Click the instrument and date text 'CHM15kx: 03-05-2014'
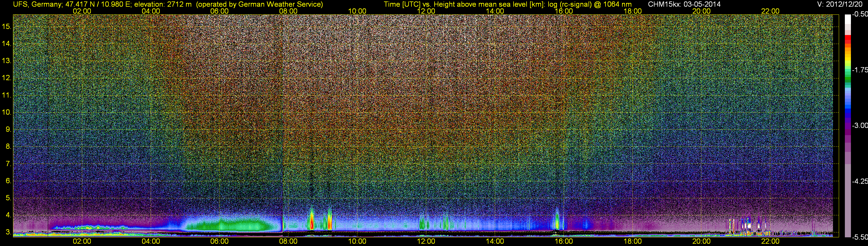Screen dimensions: 868x246 [x=684, y=4]
